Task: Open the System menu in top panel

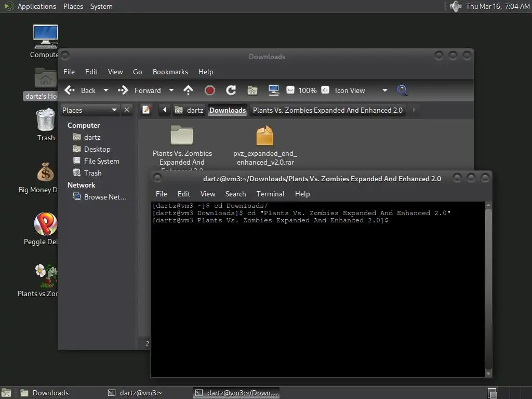Action: click(x=101, y=6)
